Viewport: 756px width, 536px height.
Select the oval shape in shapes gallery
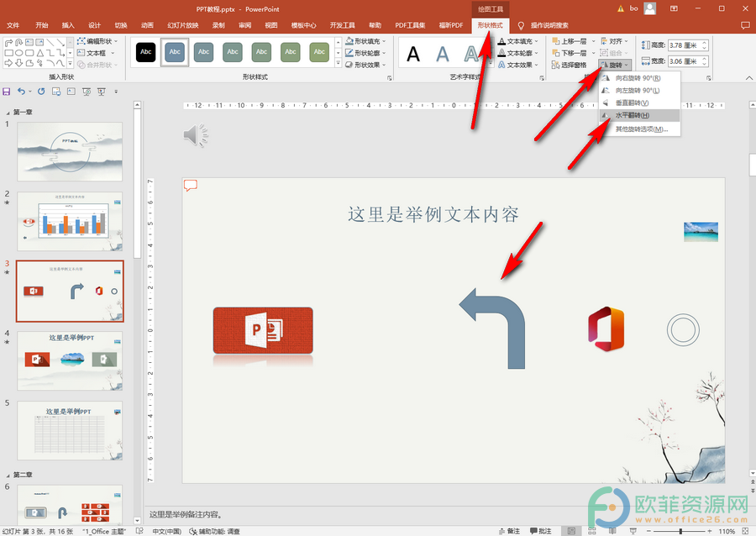coord(18,53)
